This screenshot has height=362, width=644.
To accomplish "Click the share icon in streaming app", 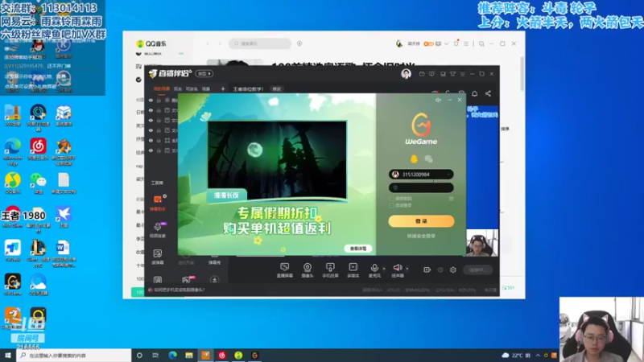I will pos(488,93).
